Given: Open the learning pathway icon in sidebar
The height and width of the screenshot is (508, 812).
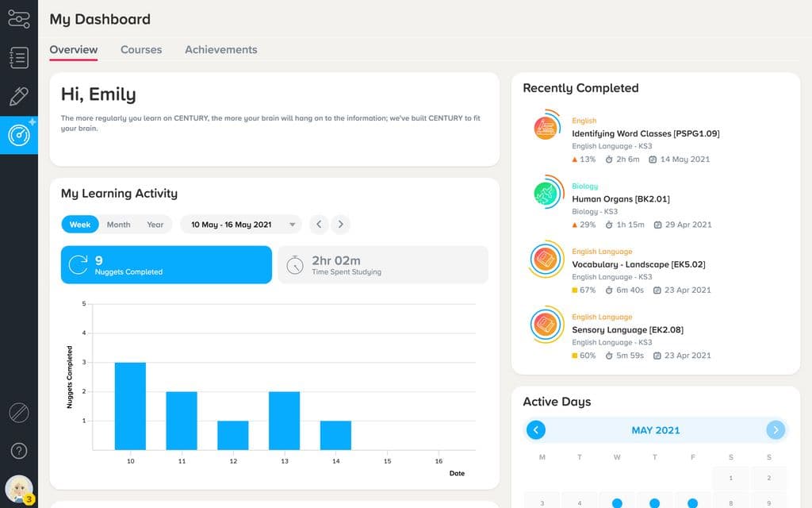Looking at the screenshot, I should click(19, 17).
